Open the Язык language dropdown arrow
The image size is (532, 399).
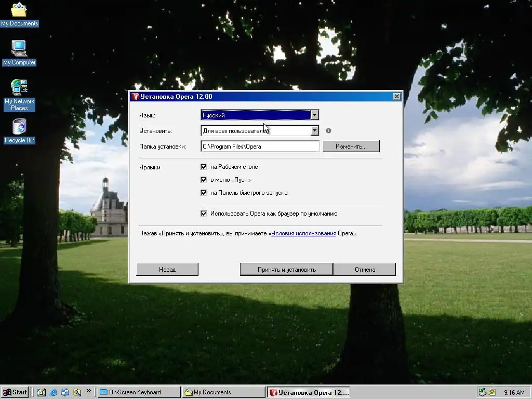click(x=314, y=115)
